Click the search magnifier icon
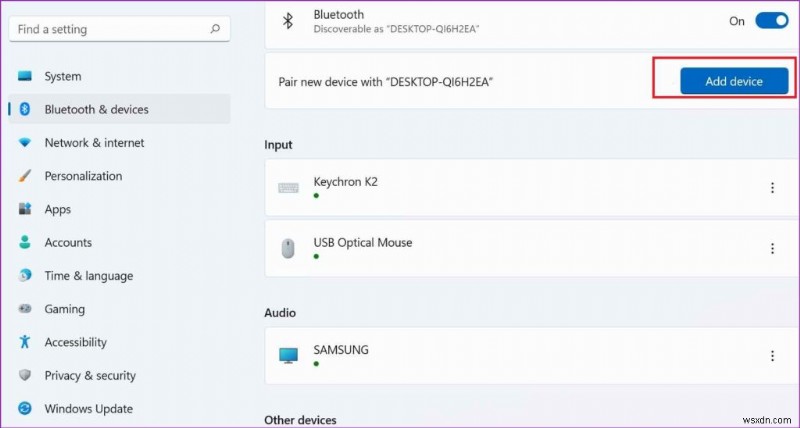This screenshot has width=800, height=428. [x=214, y=30]
